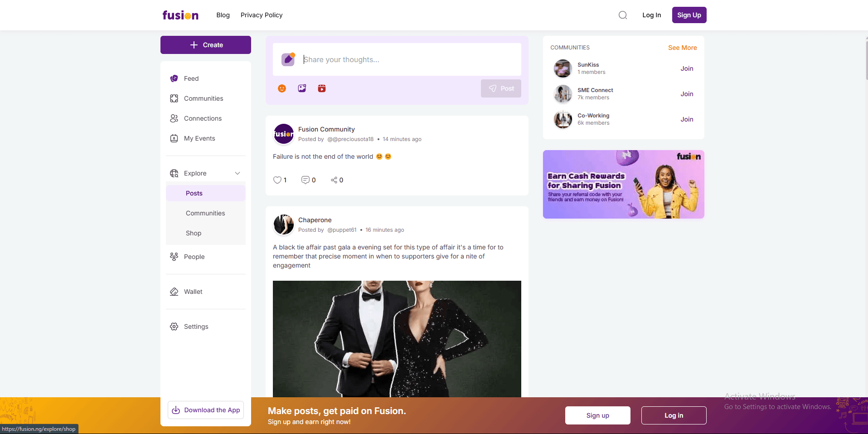Screen dimensions: 868x434
Task: Select Shop under Explore
Action: [x=194, y=233]
